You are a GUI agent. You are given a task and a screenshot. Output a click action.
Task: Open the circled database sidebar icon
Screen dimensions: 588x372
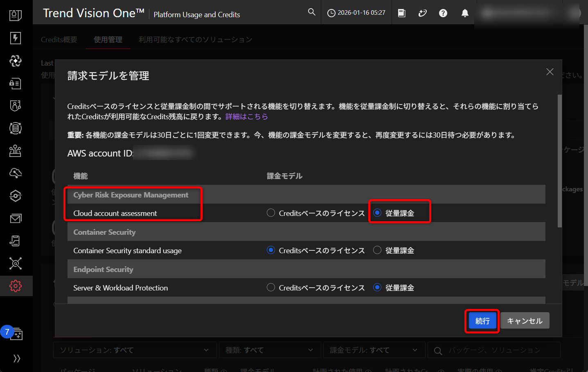16,128
